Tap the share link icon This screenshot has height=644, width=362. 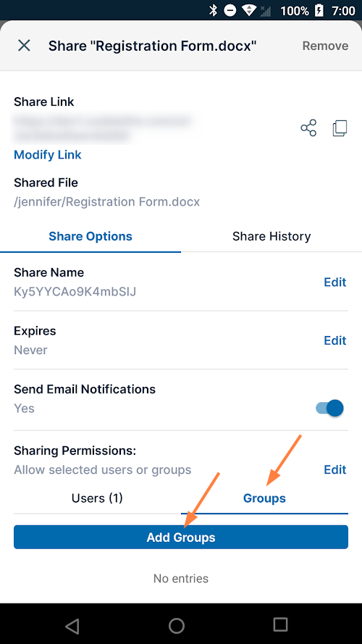[308, 128]
